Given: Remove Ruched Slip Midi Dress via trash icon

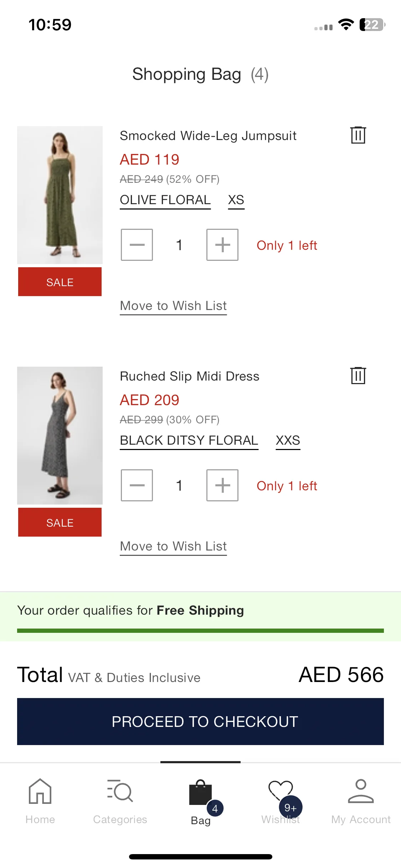Looking at the screenshot, I should (358, 376).
